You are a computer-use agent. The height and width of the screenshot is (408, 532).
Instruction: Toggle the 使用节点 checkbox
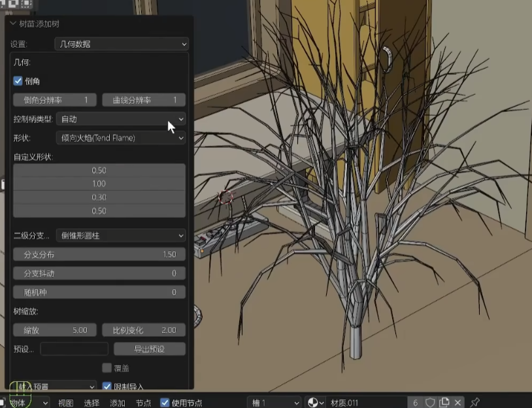[x=165, y=403]
